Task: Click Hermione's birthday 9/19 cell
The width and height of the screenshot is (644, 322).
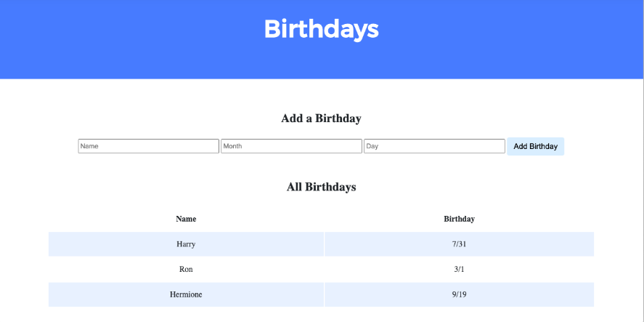Action: [459, 294]
